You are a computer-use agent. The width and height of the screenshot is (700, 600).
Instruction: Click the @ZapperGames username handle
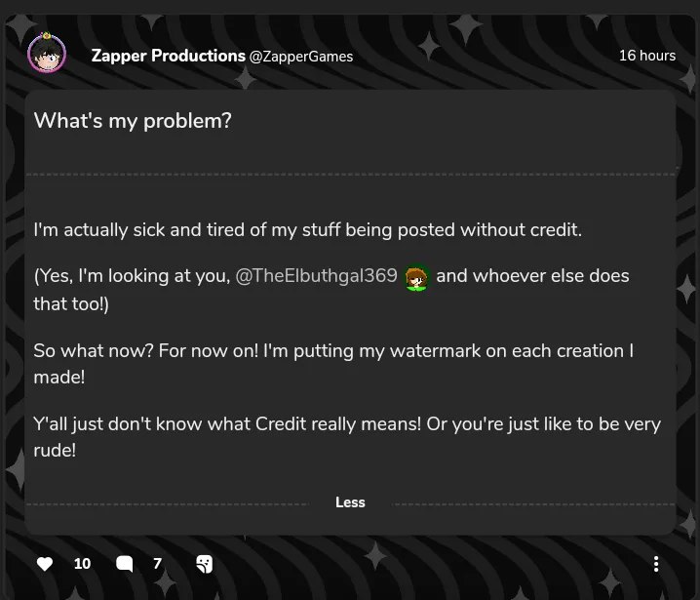(301, 57)
